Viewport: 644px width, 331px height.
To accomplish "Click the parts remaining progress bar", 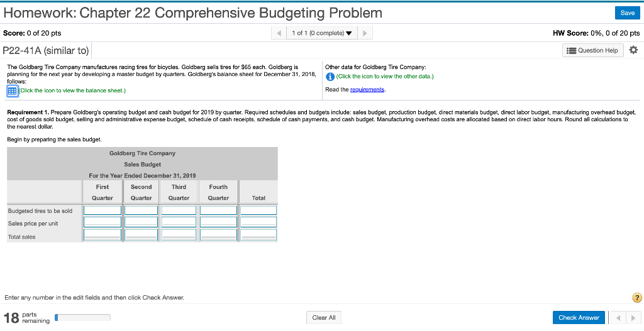I will pyautogui.click(x=82, y=317).
